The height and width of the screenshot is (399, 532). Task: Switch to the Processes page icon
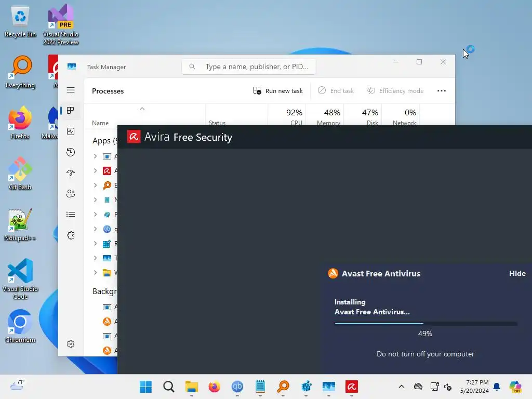click(x=71, y=111)
